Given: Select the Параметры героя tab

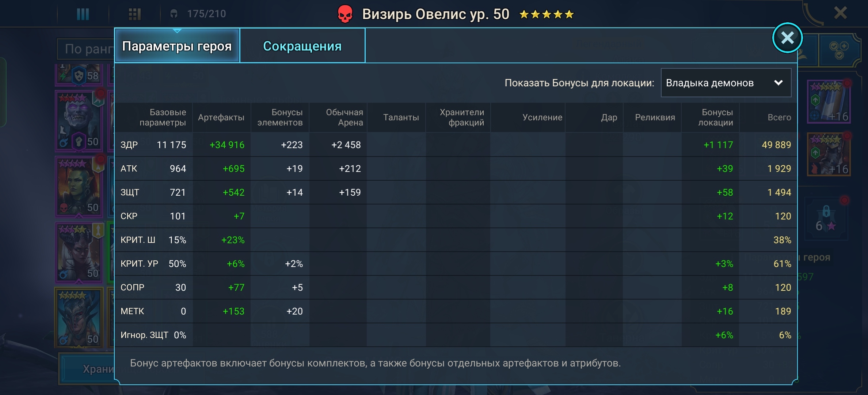Looking at the screenshot, I should coord(177,46).
